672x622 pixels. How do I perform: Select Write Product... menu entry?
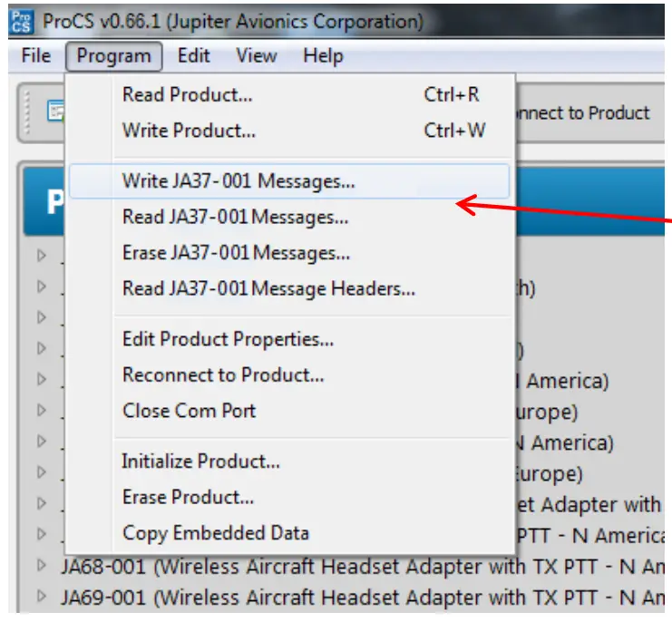[x=289, y=131]
